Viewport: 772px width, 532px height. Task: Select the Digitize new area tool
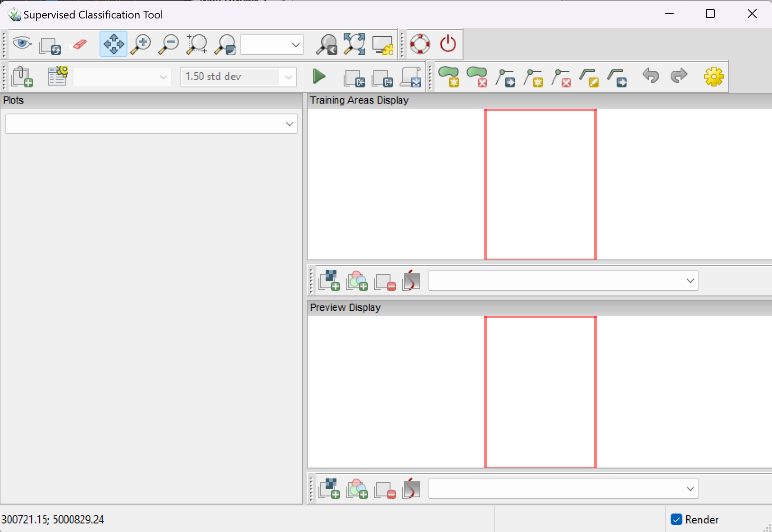tap(449, 77)
